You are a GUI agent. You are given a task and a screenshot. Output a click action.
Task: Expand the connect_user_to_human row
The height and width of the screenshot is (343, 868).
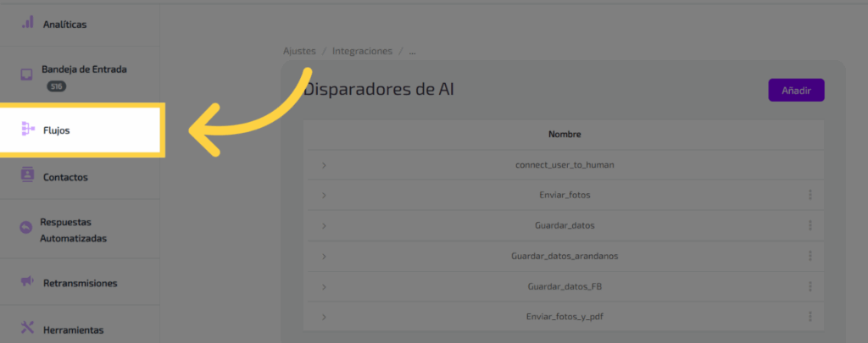click(324, 164)
